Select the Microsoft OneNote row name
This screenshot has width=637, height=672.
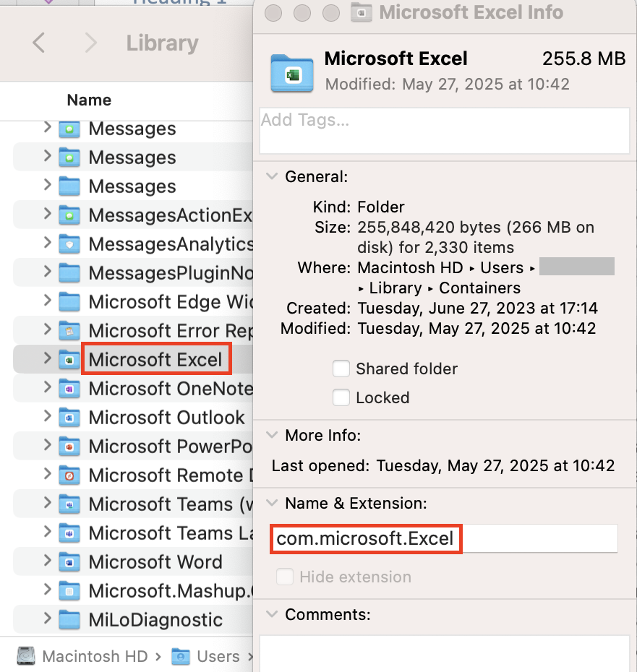coord(171,389)
